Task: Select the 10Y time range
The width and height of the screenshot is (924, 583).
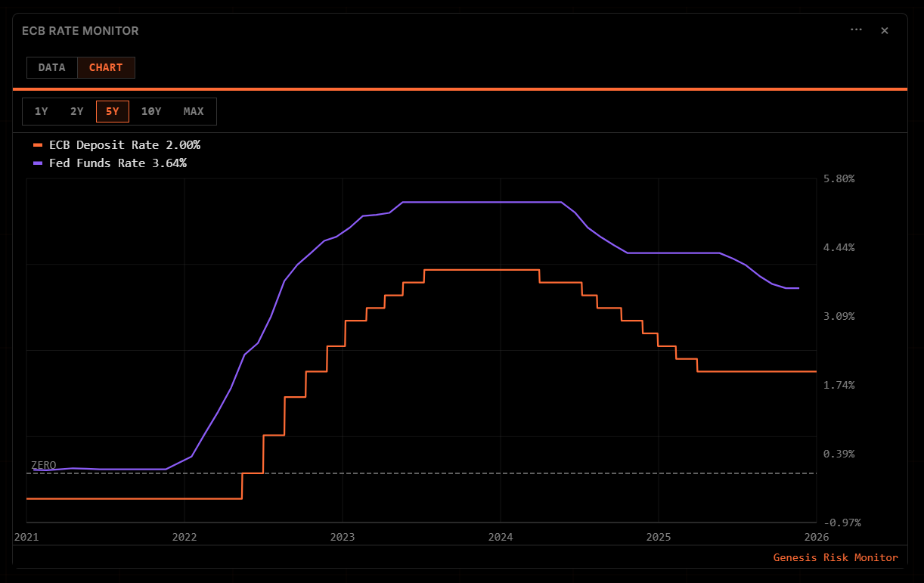Action: pyautogui.click(x=151, y=111)
